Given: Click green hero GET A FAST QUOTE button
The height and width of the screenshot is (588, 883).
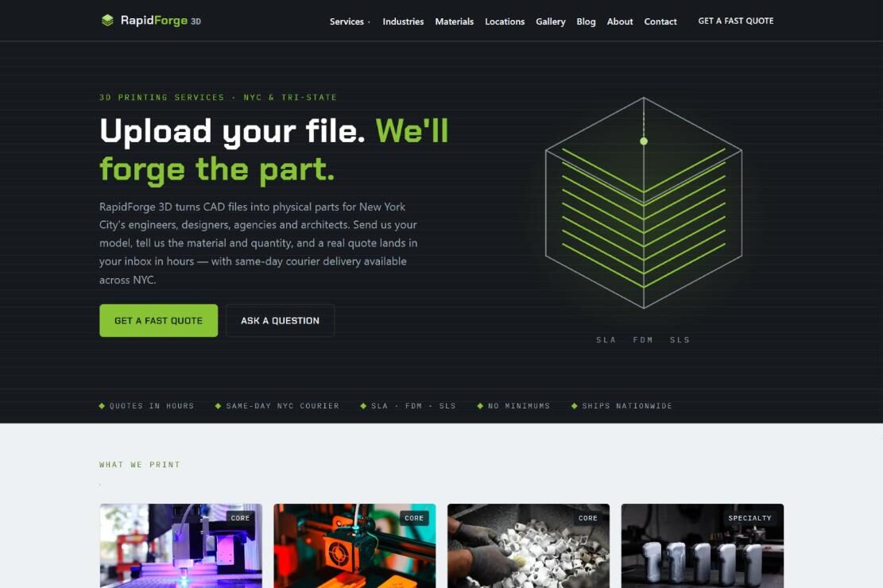Looking at the screenshot, I should pyautogui.click(x=159, y=320).
